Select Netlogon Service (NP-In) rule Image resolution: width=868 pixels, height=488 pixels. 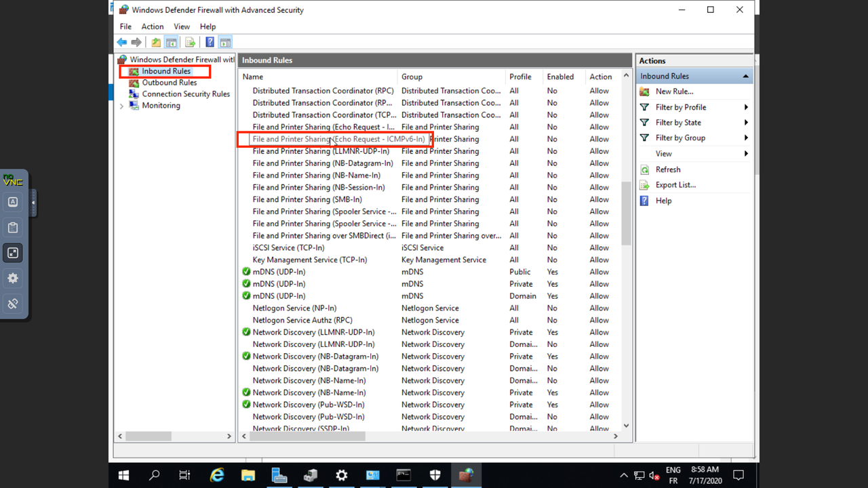coord(294,308)
